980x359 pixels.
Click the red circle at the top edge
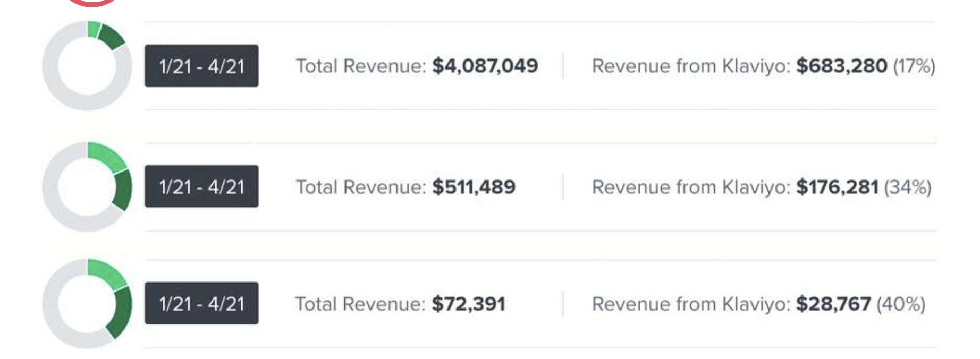92,2
